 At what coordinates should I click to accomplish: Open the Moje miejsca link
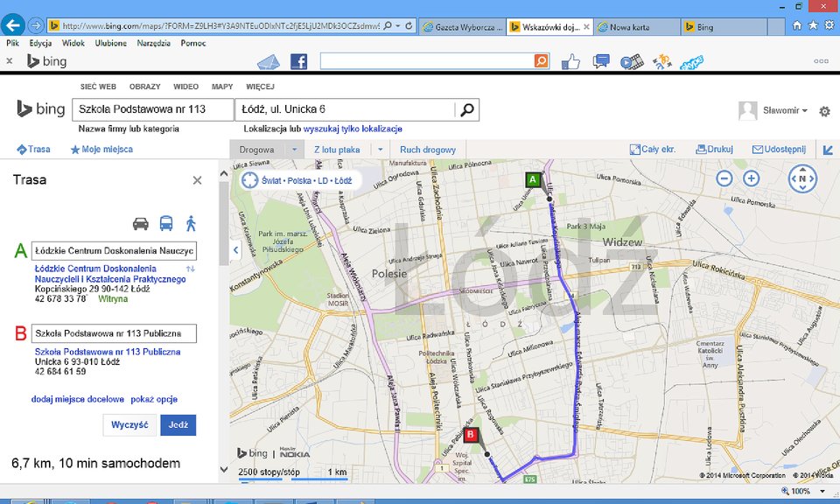pos(101,150)
